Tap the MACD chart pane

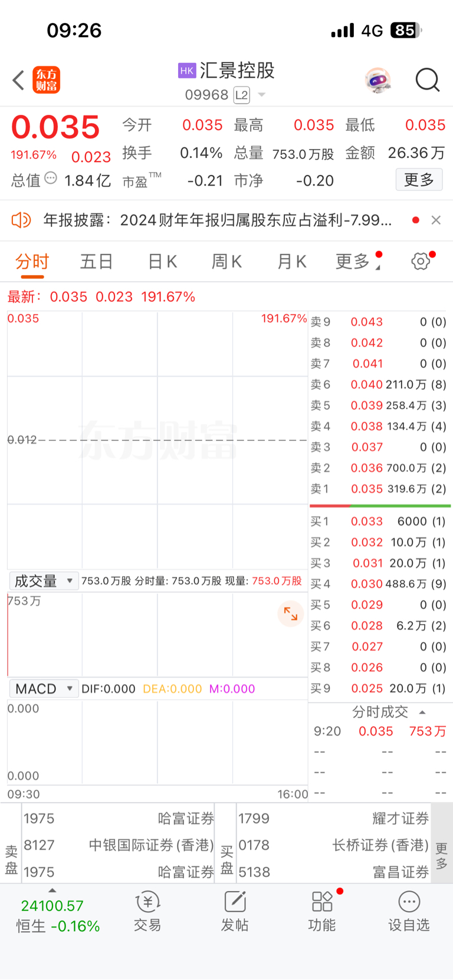pyautogui.click(x=157, y=743)
